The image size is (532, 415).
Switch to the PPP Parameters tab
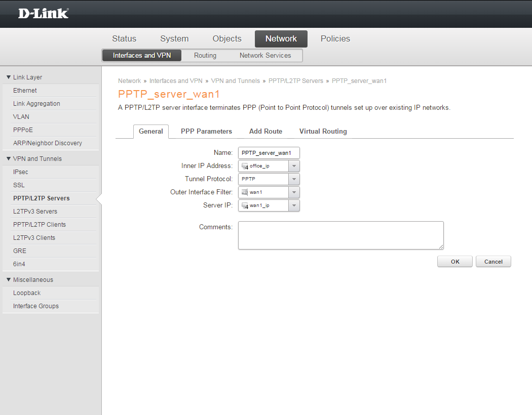[x=206, y=132]
